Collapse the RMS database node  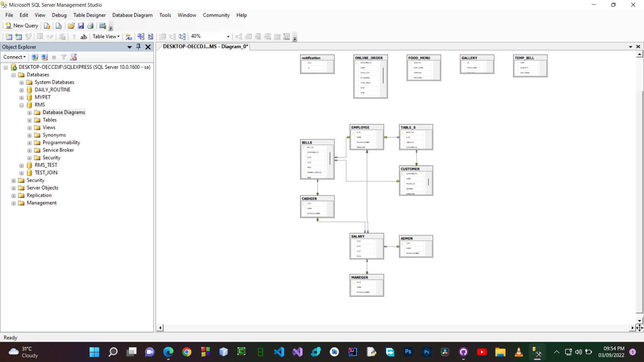pos(21,105)
